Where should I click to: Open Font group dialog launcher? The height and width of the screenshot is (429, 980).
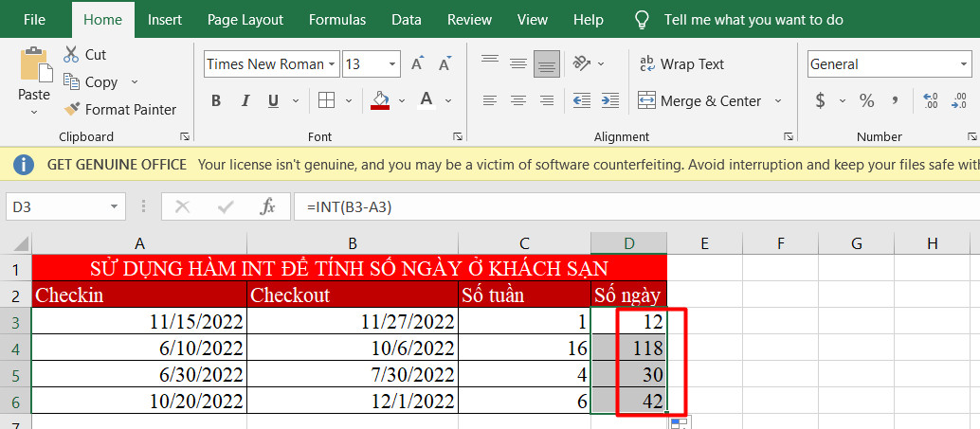(x=458, y=136)
